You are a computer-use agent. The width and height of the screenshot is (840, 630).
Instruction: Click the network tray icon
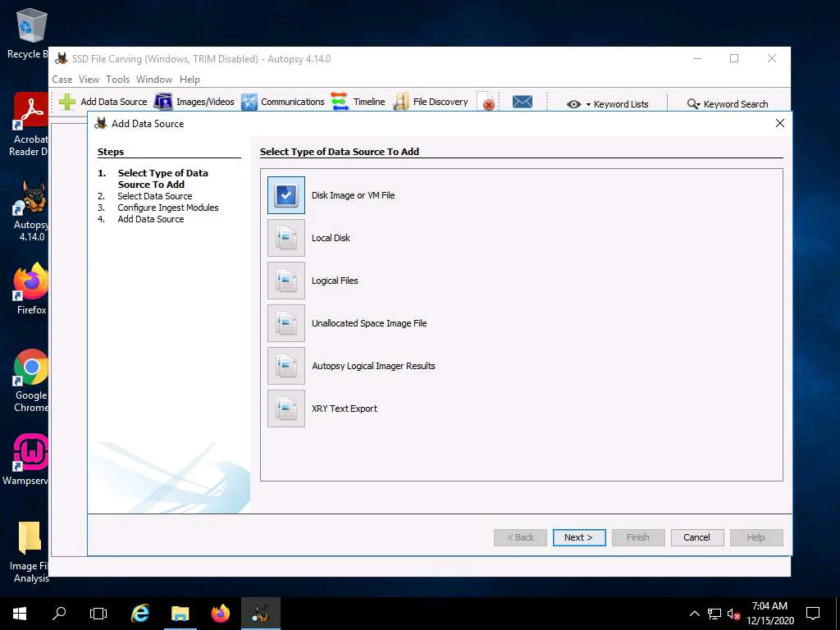tap(714, 614)
